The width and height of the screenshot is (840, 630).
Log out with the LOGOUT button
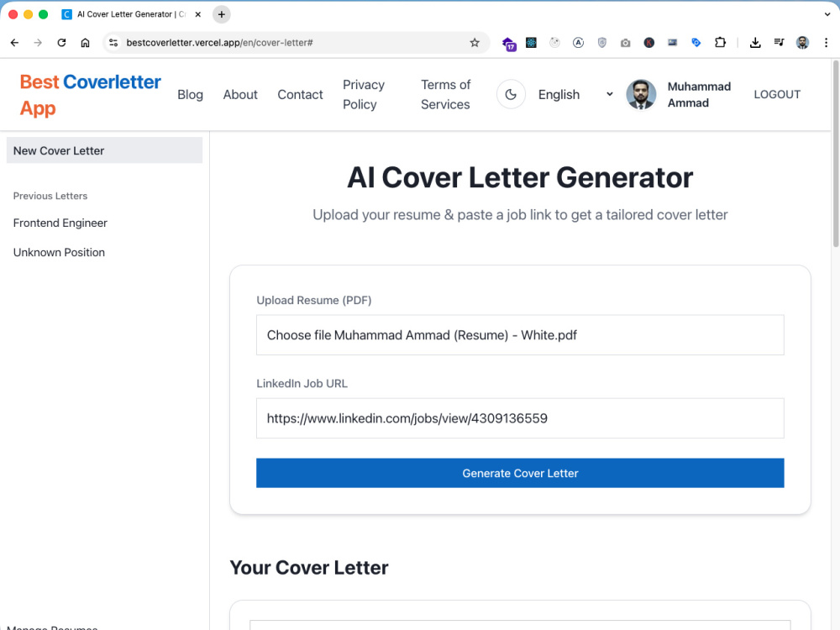point(777,94)
